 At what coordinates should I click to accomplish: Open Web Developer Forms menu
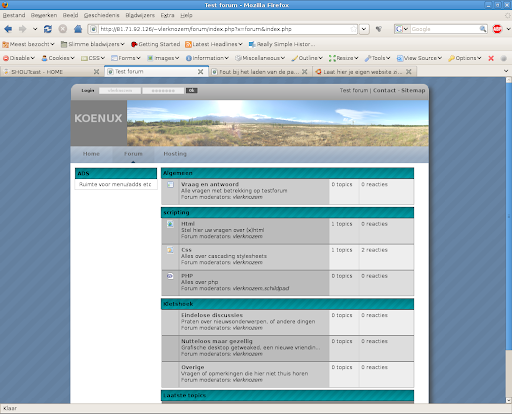pyautogui.click(x=126, y=58)
